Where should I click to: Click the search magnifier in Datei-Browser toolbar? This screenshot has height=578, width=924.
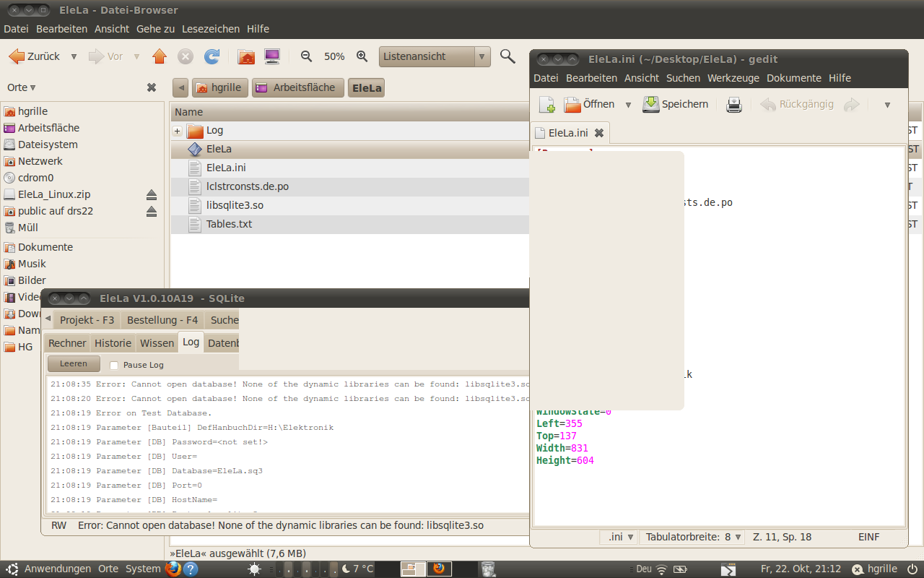508,56
